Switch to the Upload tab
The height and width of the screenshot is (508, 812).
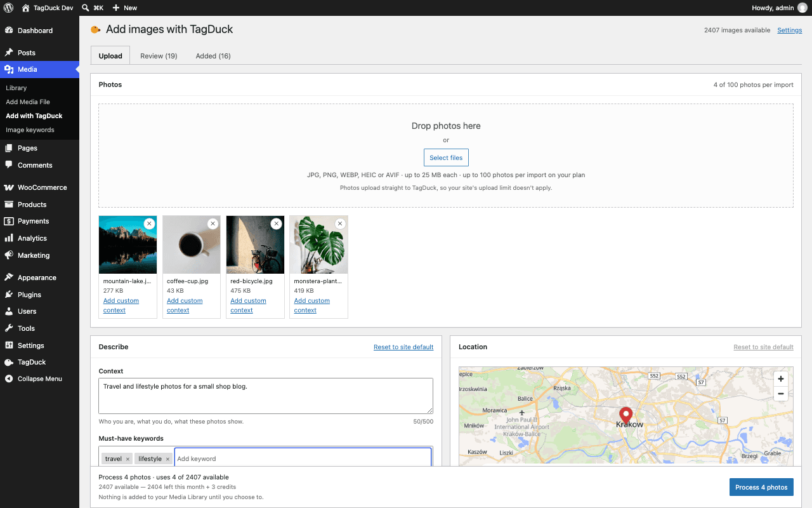click(110, 55)
